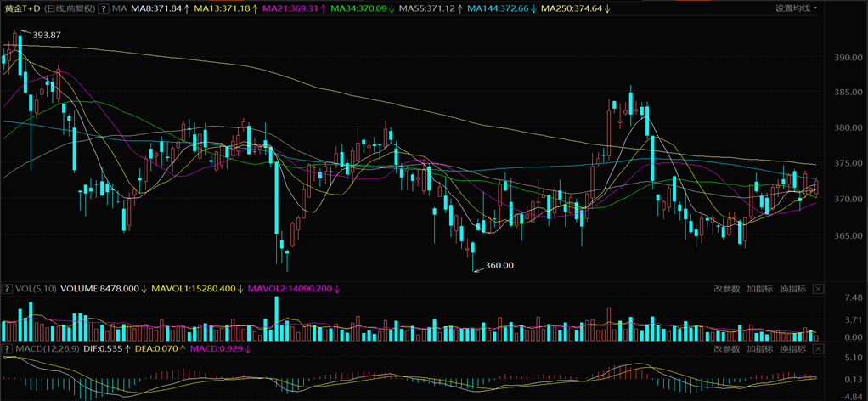Click 改参数 in the MACD panel

click(727, 348)
